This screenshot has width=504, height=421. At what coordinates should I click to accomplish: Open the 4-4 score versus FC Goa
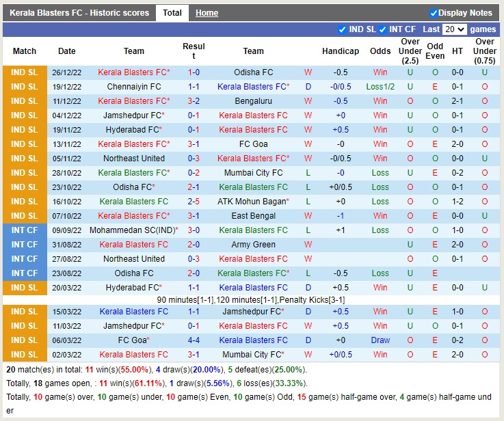point(194,340)
